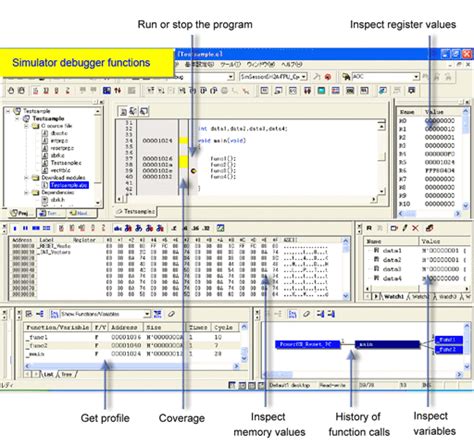Switch to the Watch2 tab
The height and width of the screenshot is (446, 474).
point(420,296)
